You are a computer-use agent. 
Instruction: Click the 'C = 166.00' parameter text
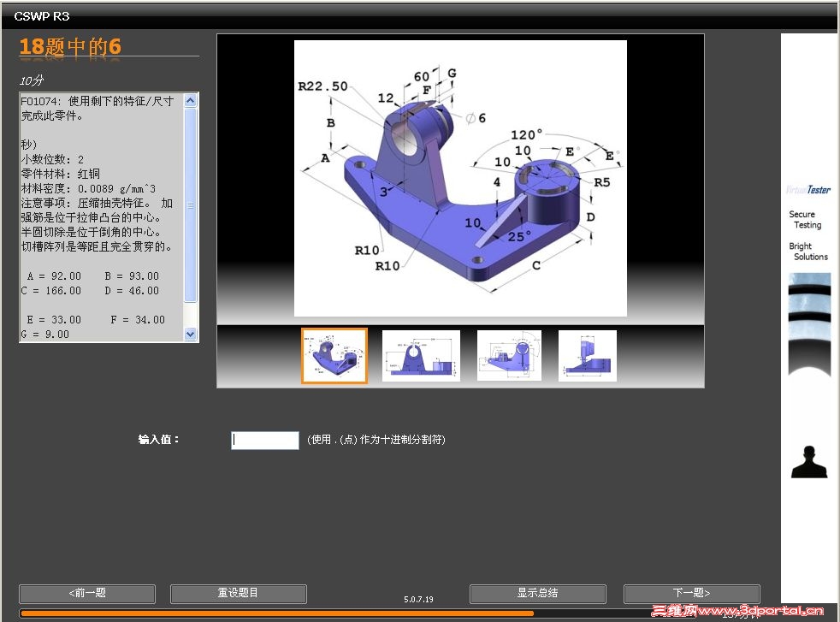(50, 290)
